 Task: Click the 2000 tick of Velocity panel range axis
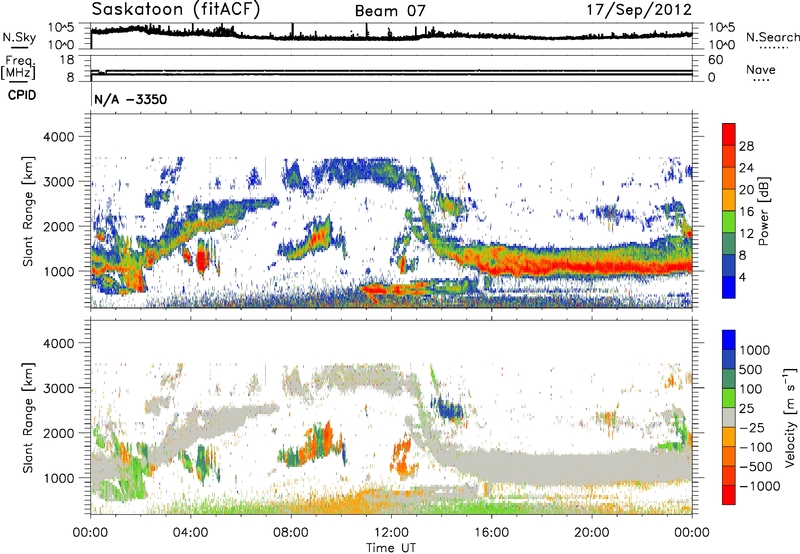tap(61, 433)
